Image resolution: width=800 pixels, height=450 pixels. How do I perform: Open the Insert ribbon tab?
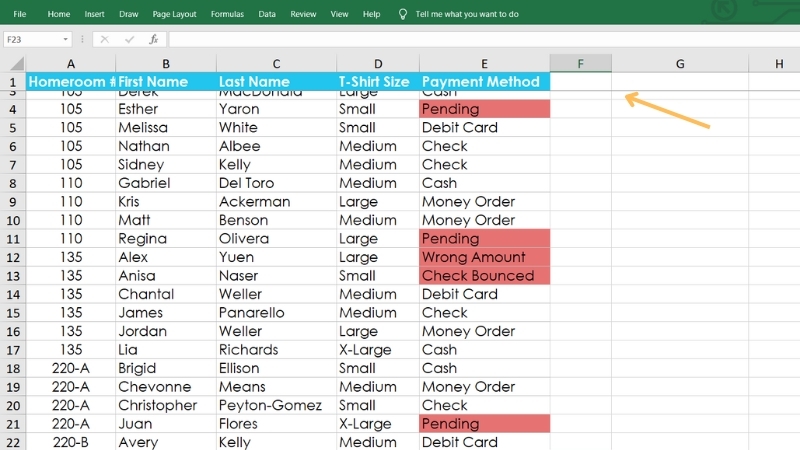[94, 14]
